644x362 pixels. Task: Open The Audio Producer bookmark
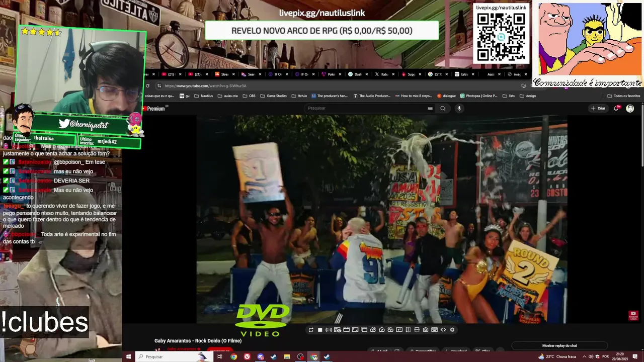[x=372, y=96]
